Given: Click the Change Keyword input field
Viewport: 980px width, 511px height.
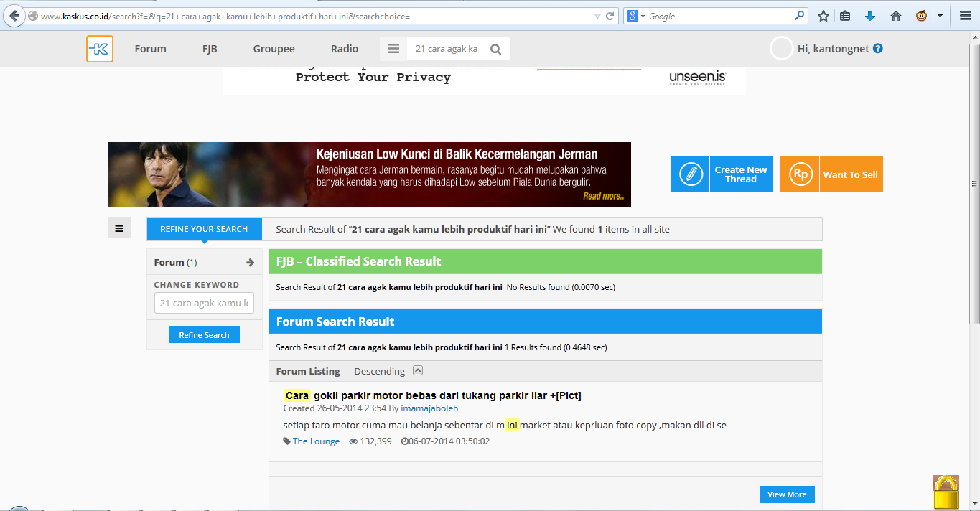Looking at the screenshot, I should coord(204,303).
